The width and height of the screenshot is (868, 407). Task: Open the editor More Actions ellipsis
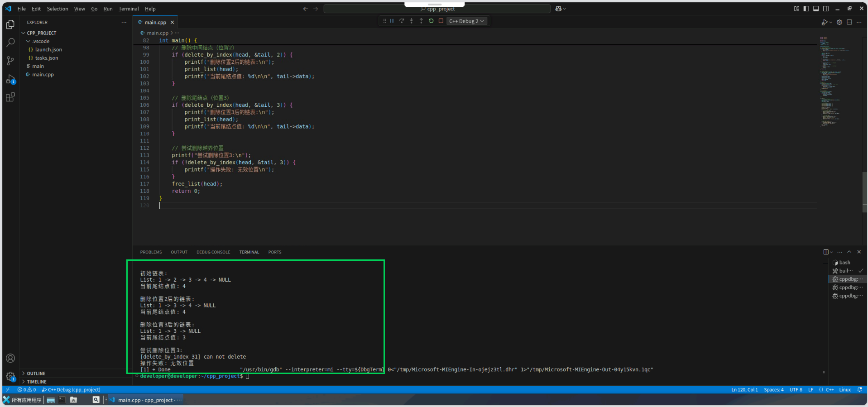click(859, 22)
